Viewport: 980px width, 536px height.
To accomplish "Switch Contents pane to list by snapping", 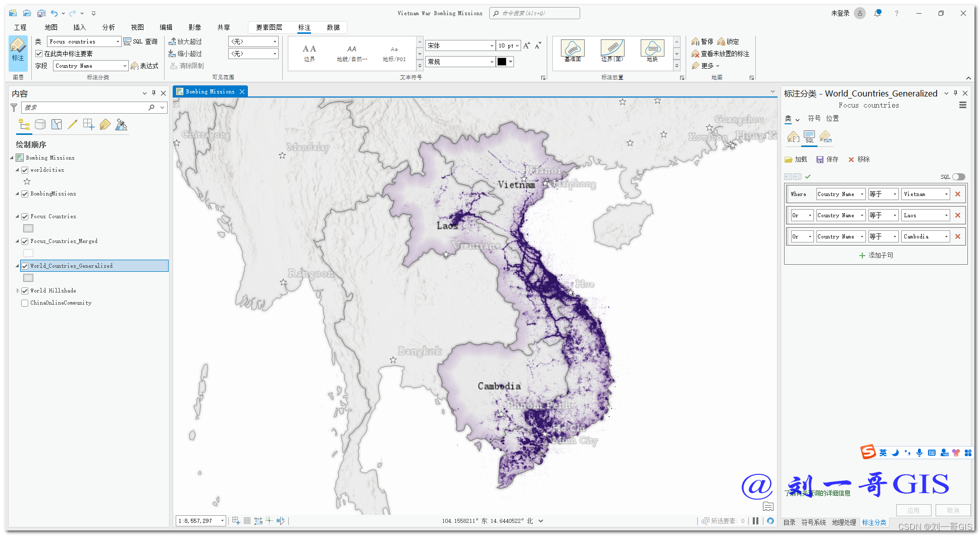I will (x=89, y=124).
